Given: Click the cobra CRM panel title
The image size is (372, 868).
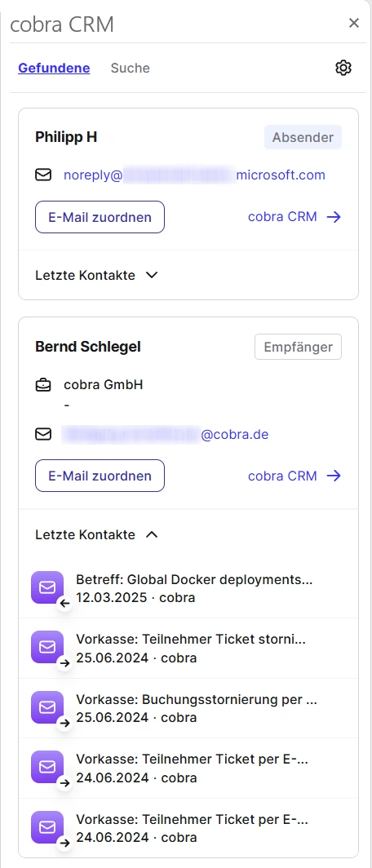Looking at the screenshot, I should (62, 24).
